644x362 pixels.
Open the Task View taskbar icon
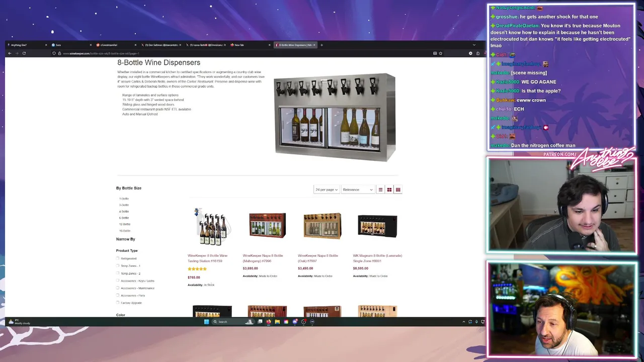[260, 322]
